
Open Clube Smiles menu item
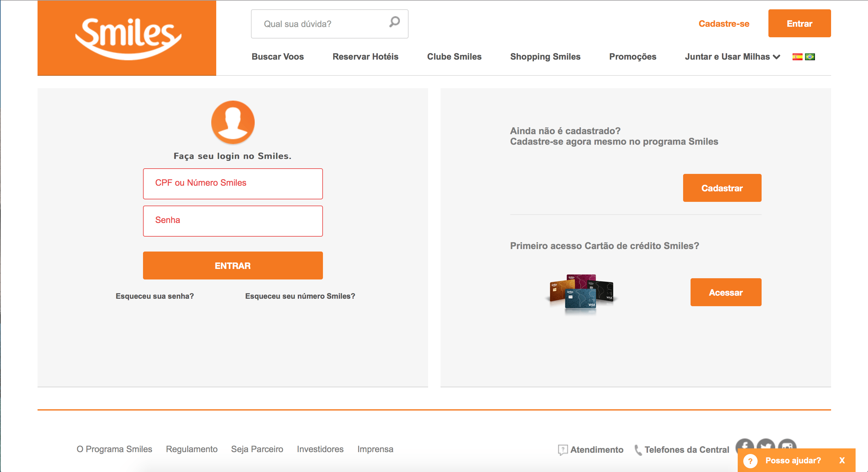454,57
